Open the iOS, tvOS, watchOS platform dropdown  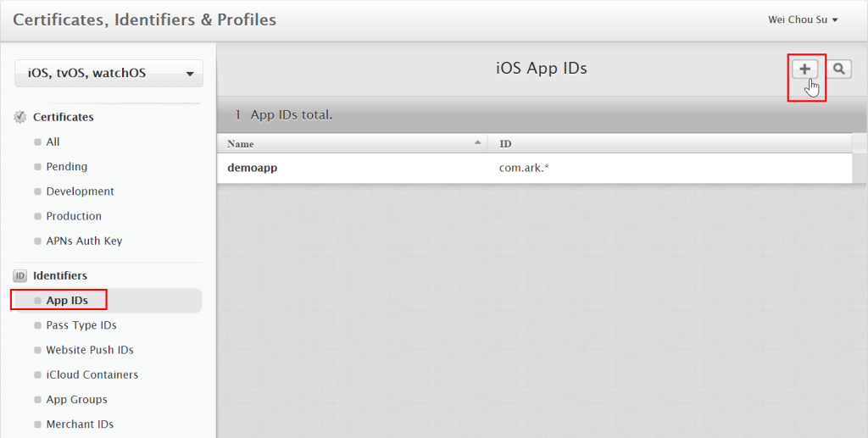click(109, 73)
